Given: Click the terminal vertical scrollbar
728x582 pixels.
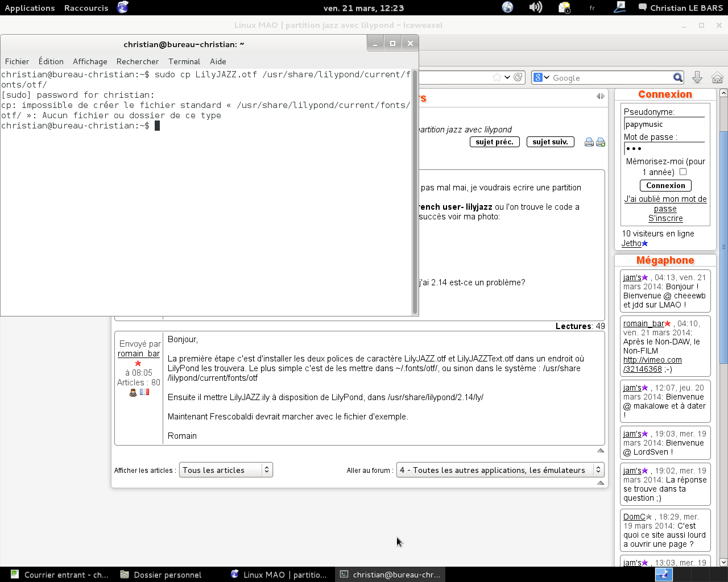Looking at the screenshot, I should pyautogui.click(x=415, y=192).
